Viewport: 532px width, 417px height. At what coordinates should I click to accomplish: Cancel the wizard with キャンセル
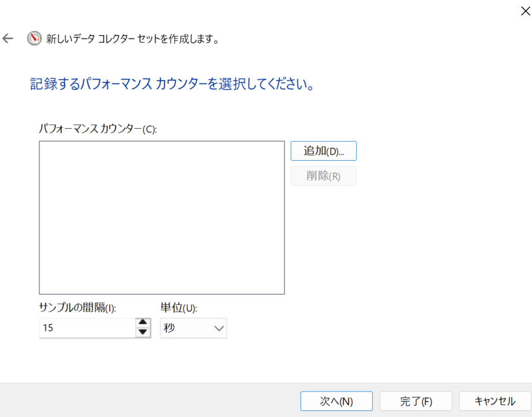pos(495,401)
